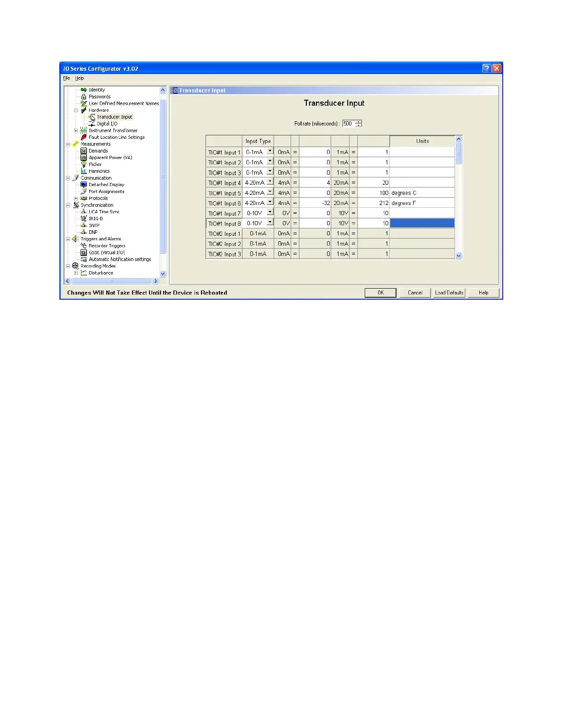Click the 'degrees F' units cell
The width and height of the screenshot is (563, 728).
422,203
